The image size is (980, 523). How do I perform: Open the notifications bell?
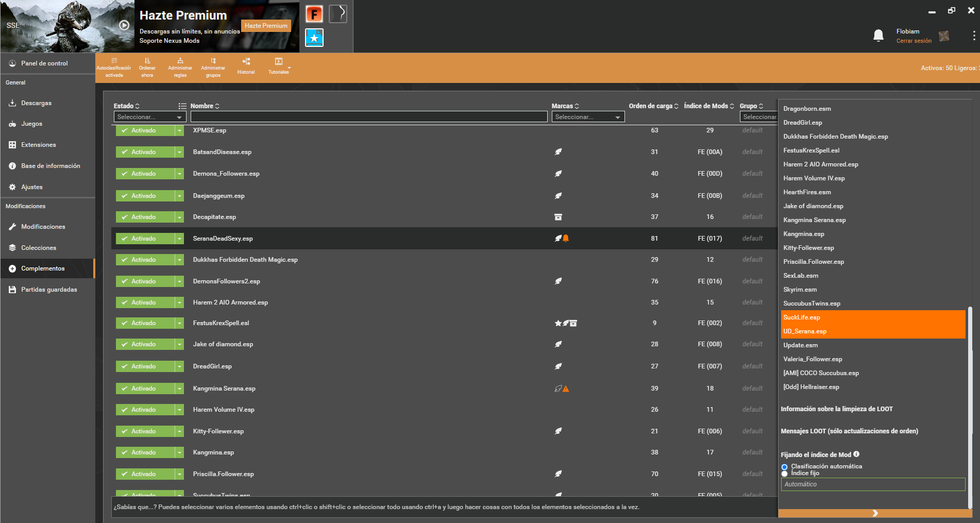pyautogui.click(x=878, y=36)
